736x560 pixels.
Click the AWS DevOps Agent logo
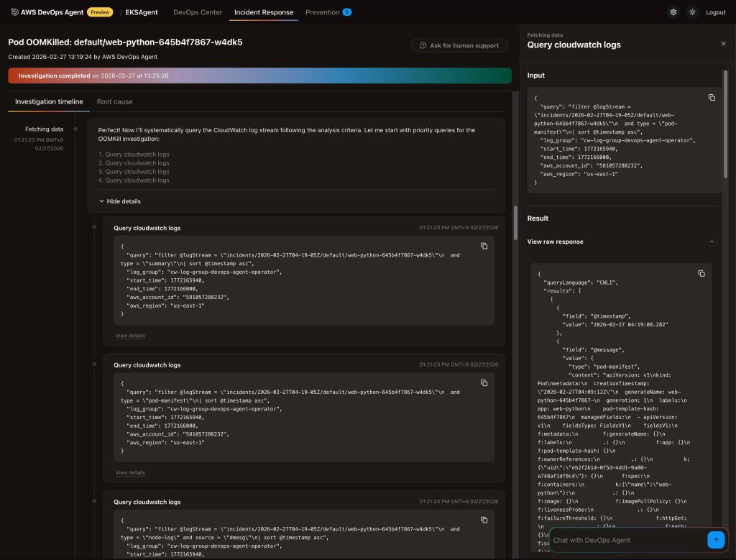tap(47, 12)
